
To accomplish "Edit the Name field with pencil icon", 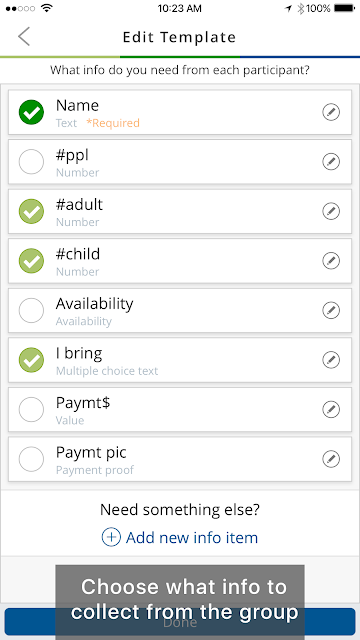I will (331, 112).
